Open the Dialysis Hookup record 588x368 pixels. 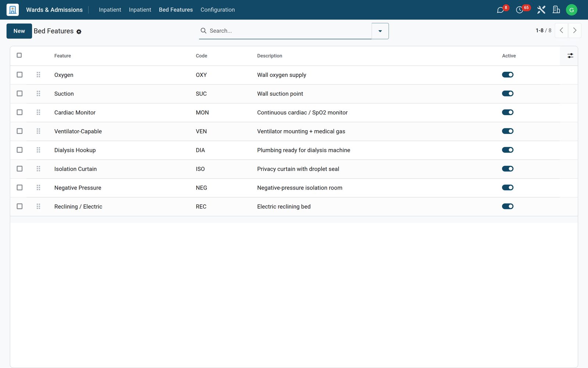pyautogui.click(x=75, y=150)
